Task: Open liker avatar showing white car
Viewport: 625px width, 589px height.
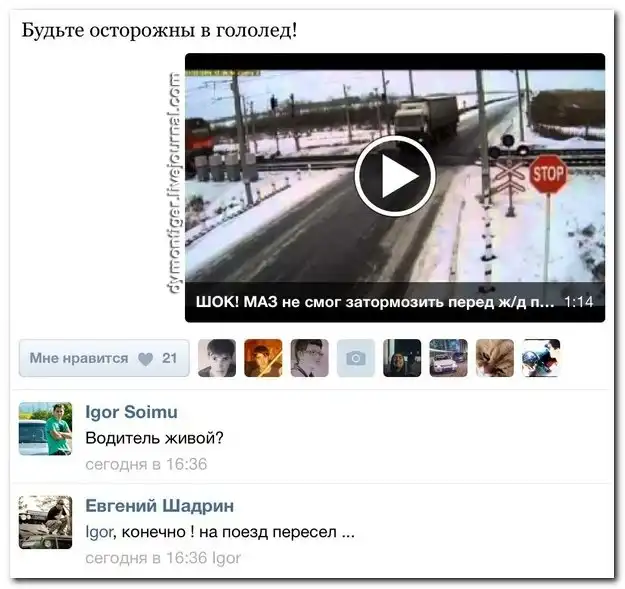Action: 448,358
